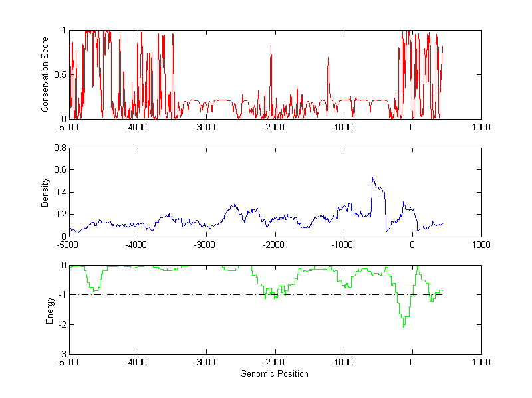
Task: Select the "Genomic Position" x-axis label
Action: click(x=274, y=374)
